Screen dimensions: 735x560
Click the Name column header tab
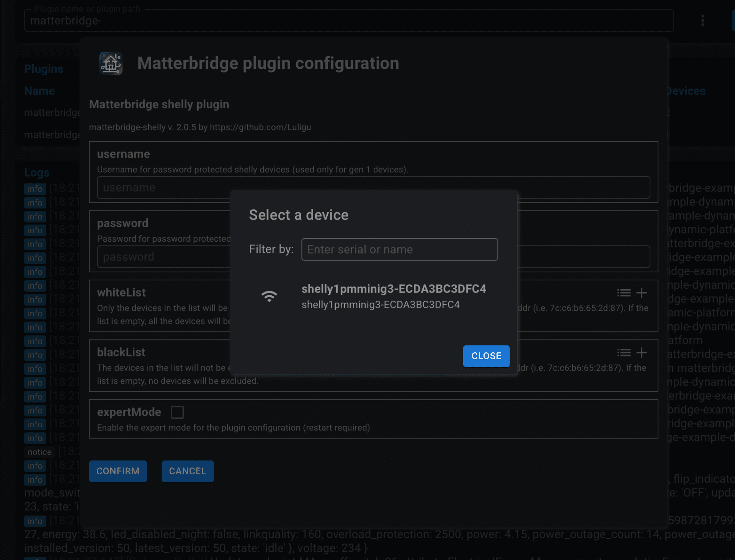[39, 91]
